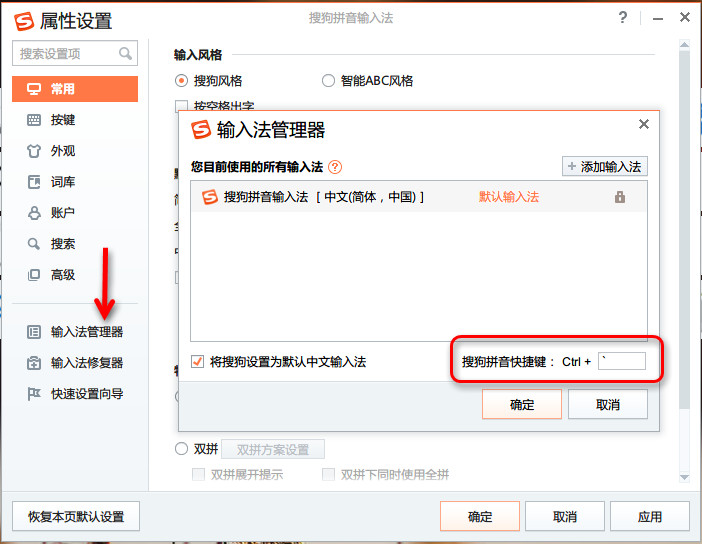The width and height of the screenshot is (702, 544).
Task: Select the 搜狗风格 radio button
Action: tap(182, 81)
